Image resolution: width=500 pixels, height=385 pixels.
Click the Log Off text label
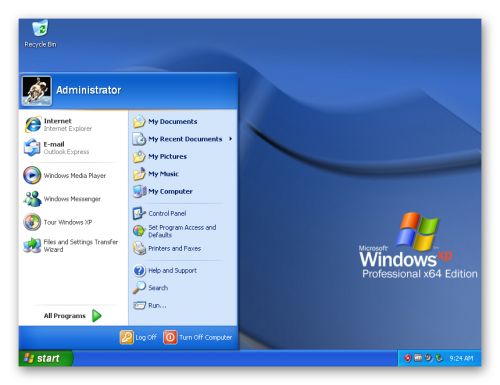tap(146, 337)
